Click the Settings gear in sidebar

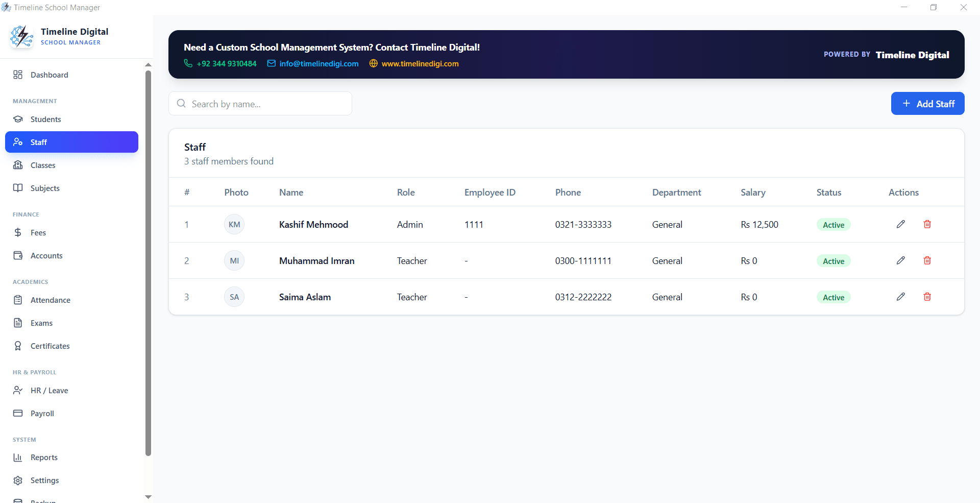tap(18, 480)
